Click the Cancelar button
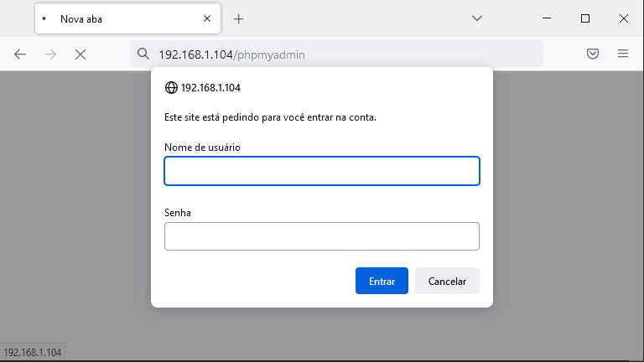The height and width of the screenshot is (362, 644). 447,282
